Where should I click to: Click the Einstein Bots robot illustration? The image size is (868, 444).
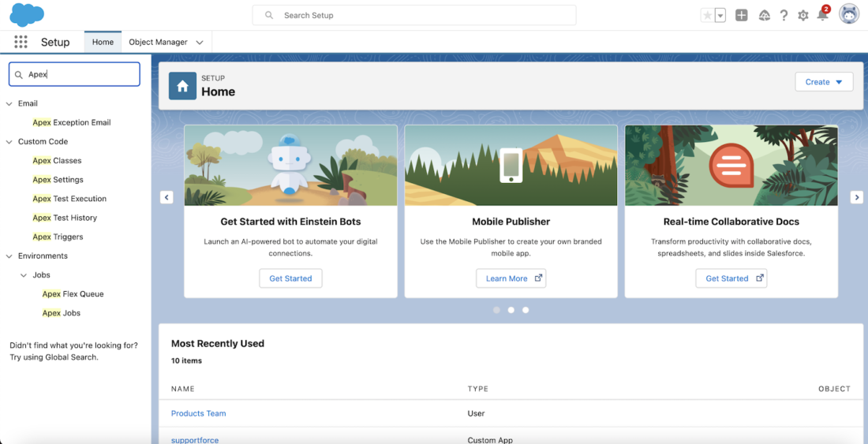coord(290,166)
